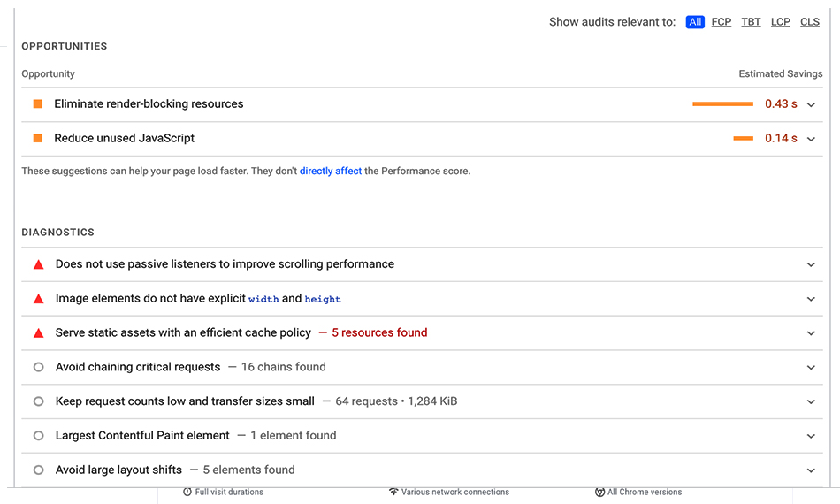The image size is (840, 504).
Task: Click the orange square beside Reduce unused JavaScript
Action: (38, 138)
